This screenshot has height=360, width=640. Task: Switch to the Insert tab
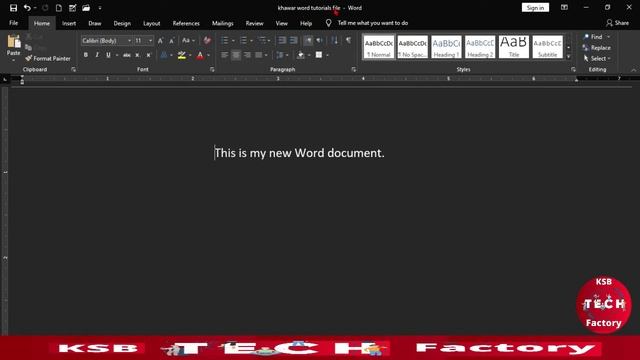pos(69,23)
